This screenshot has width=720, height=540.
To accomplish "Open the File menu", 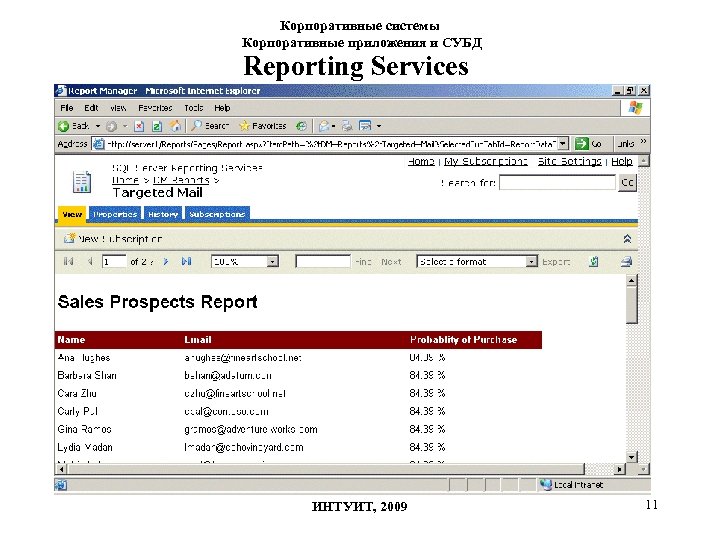I will pyautogui.click(x=67, y=108).
